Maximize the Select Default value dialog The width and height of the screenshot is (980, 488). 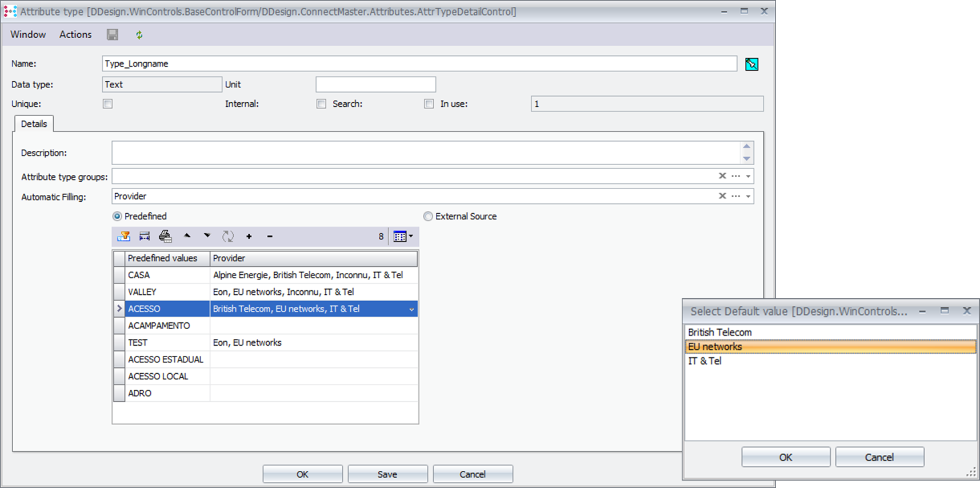pos(945,311)
